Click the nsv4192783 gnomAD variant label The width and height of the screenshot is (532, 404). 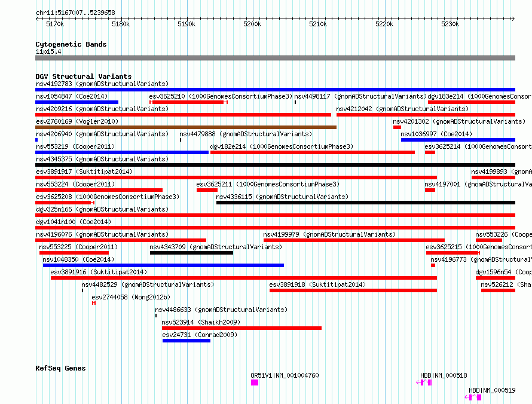[x=102, y=84]
